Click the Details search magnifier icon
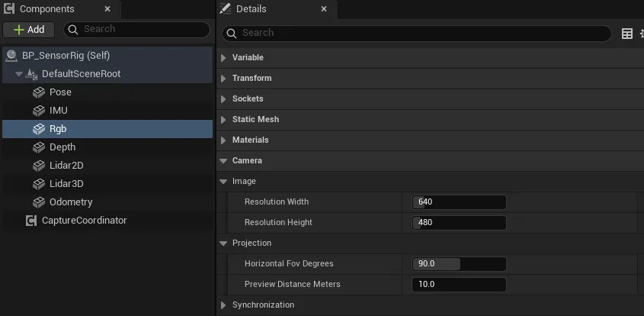Screen dimensions: 644x316 (x=232, y=34)
